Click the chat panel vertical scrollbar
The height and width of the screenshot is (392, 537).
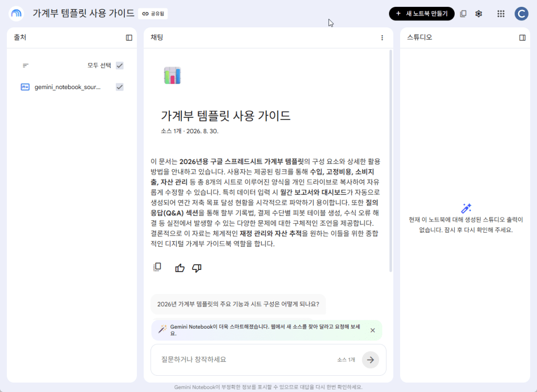(391, 161)
